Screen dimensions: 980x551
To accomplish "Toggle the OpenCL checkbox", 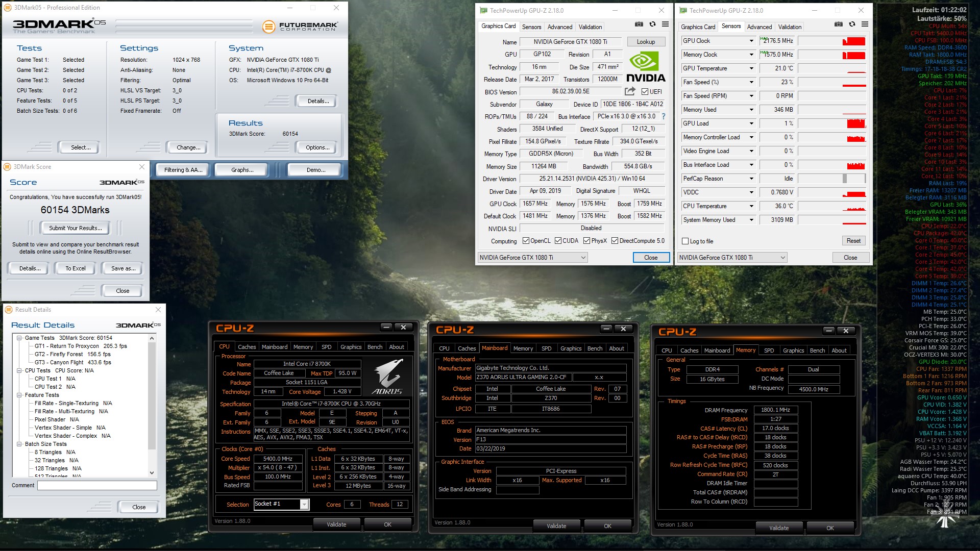I will [526, 241].
